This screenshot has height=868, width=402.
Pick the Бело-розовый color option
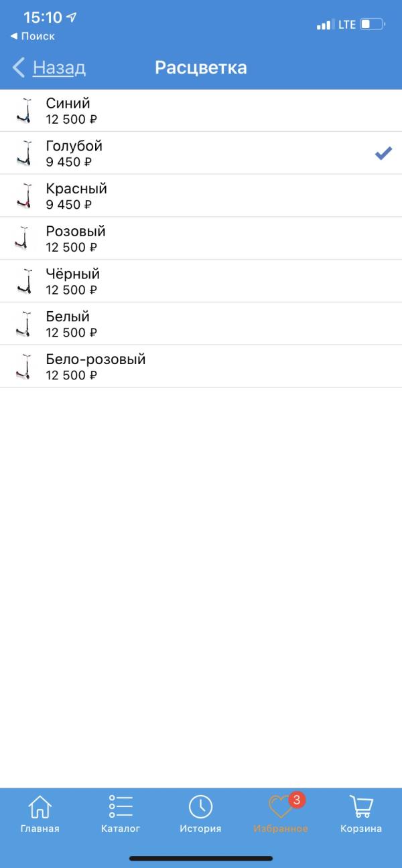pos(201,367)
